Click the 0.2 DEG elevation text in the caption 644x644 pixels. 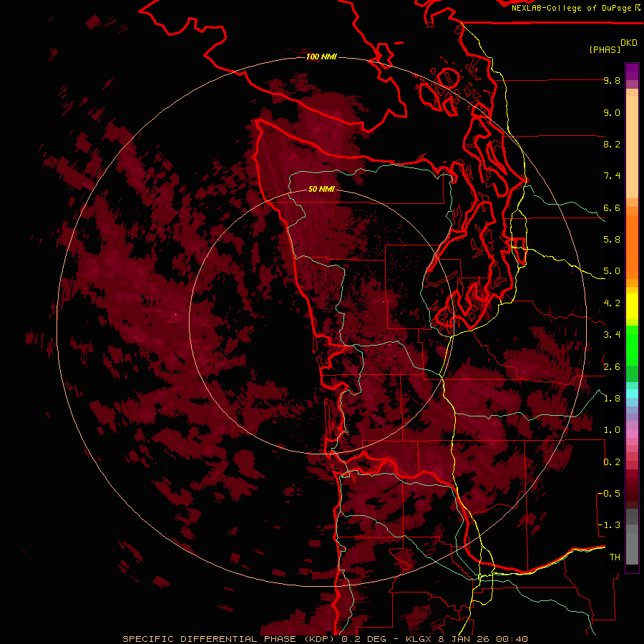click(x=363, y=639)
